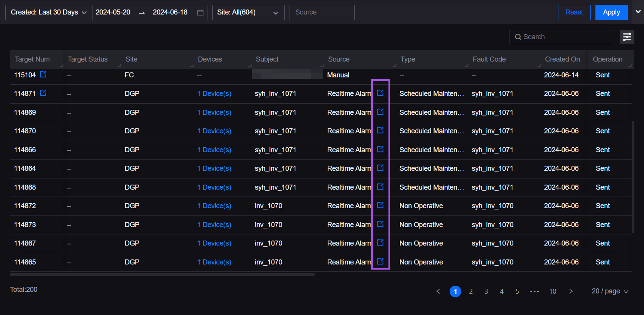This screenshot has width=644, height=315.
Task: Focus the Search input field
Action: pos(565,37)
